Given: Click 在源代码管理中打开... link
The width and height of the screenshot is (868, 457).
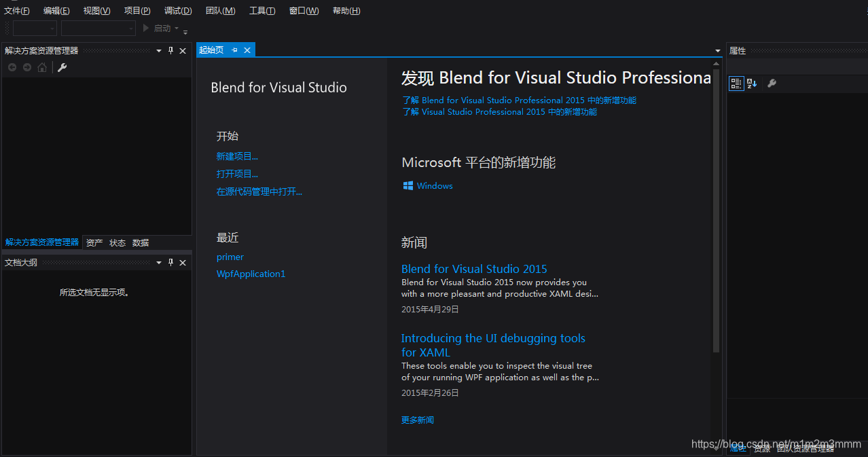Looking at the screenshot, I should click(x=259, y=191).
